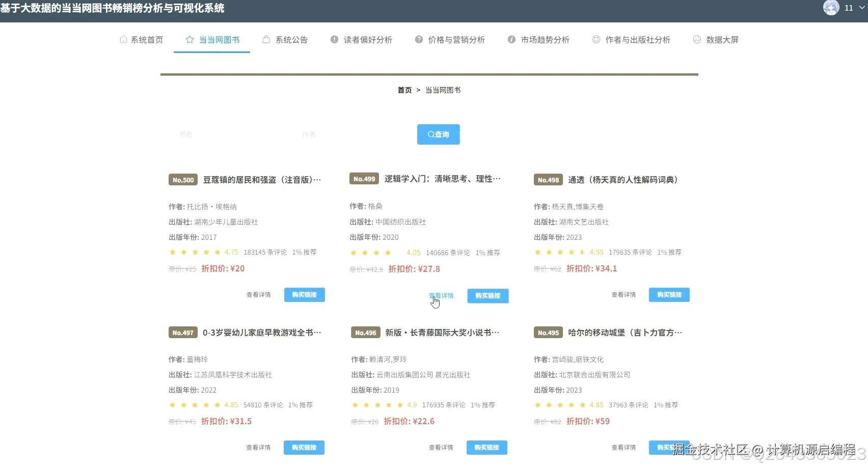868x469 pixels.
Task: Click title 0-3岁婴幼儿家庭早教游戏全书
Action: click(262, 333)
